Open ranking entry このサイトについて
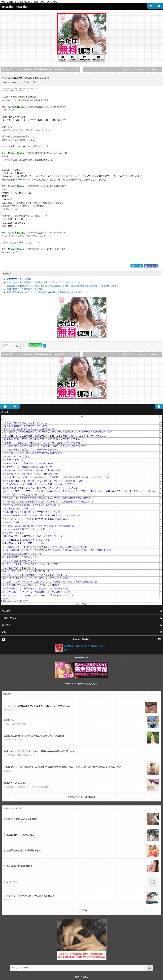 click(14, 460)
